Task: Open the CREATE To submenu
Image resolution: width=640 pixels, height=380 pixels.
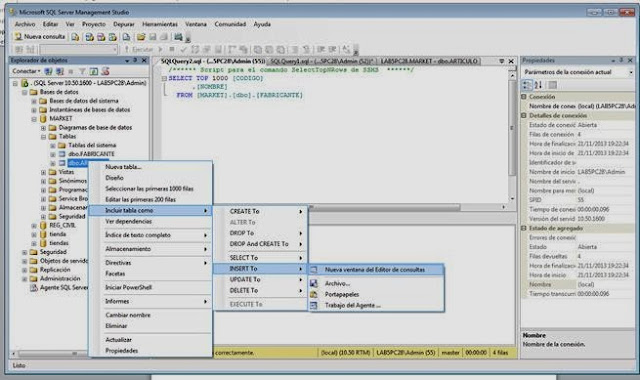Action: point(260,211)
